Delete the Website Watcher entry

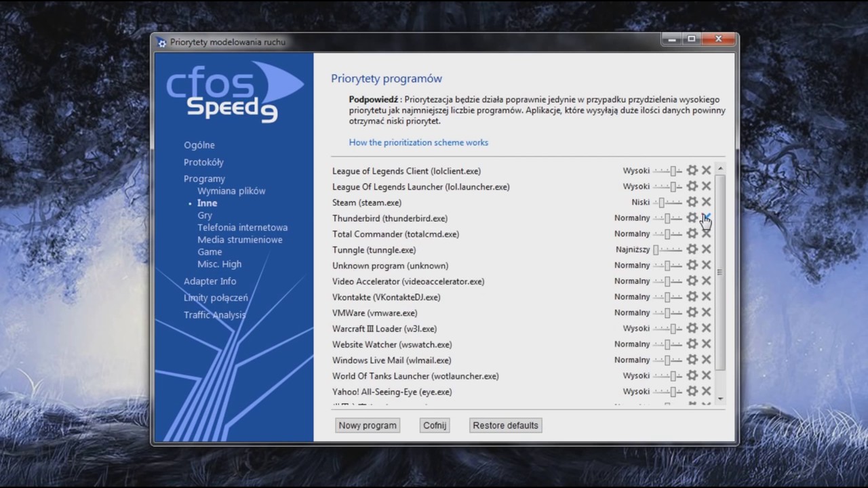pyautogui.click(x=706, y=344)
